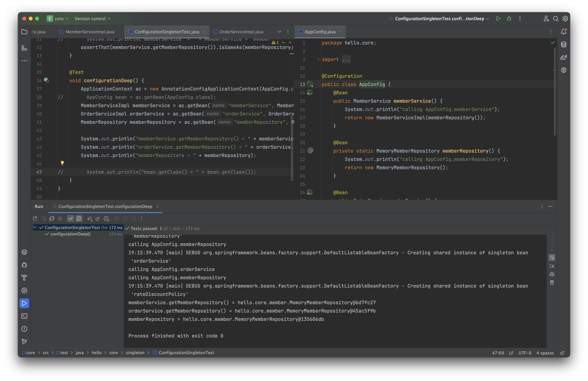Stop the running process button
The image size is (588, 381).
tap(60, 218)
